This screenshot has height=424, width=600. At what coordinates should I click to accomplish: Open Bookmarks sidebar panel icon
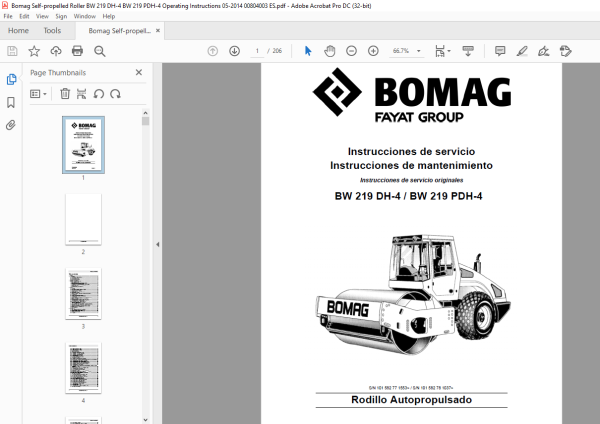[x=11, y=103]
